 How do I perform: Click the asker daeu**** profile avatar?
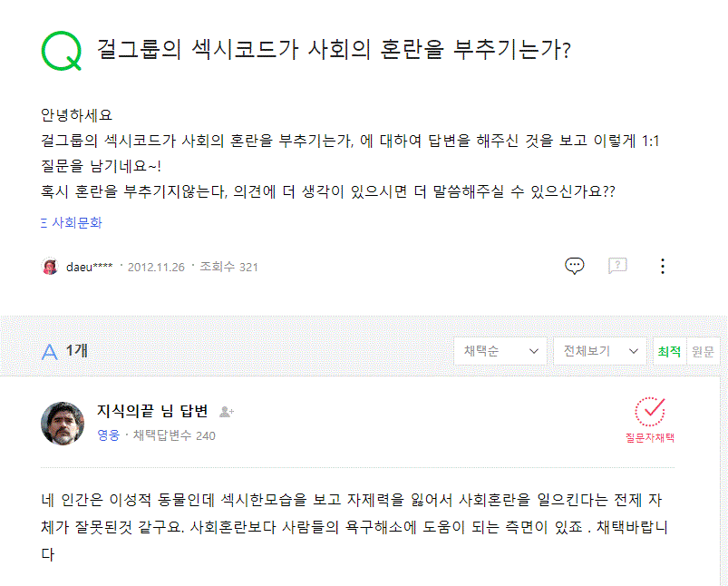tap(50, 267)
